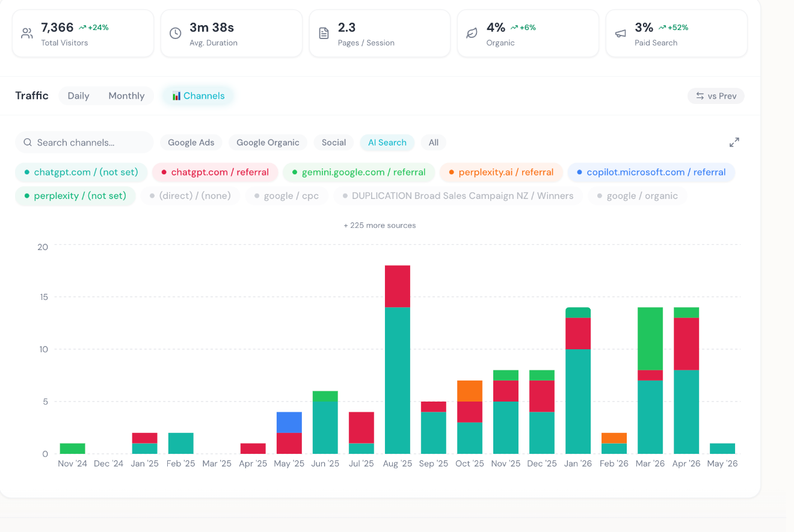Image resolution: width=794 pixels, height=532 pixels.
Task: Click the Pages / Session document icon
Action: coord(324,34)
